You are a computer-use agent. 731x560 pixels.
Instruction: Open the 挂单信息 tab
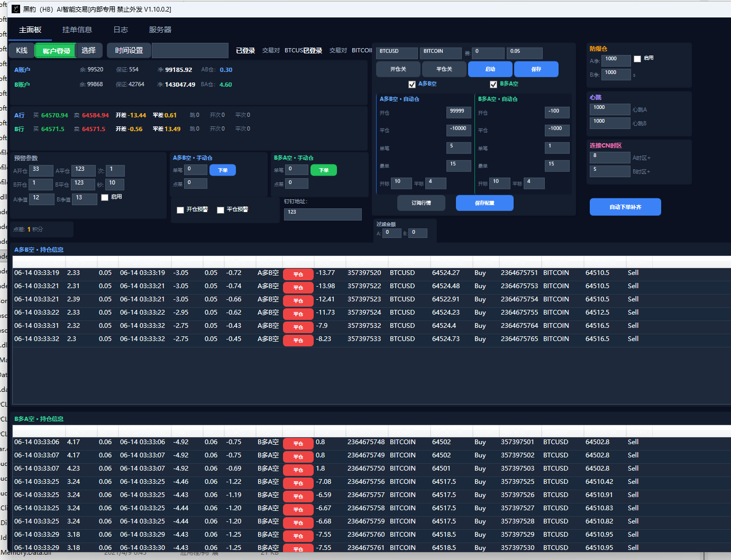coord(77,30)
